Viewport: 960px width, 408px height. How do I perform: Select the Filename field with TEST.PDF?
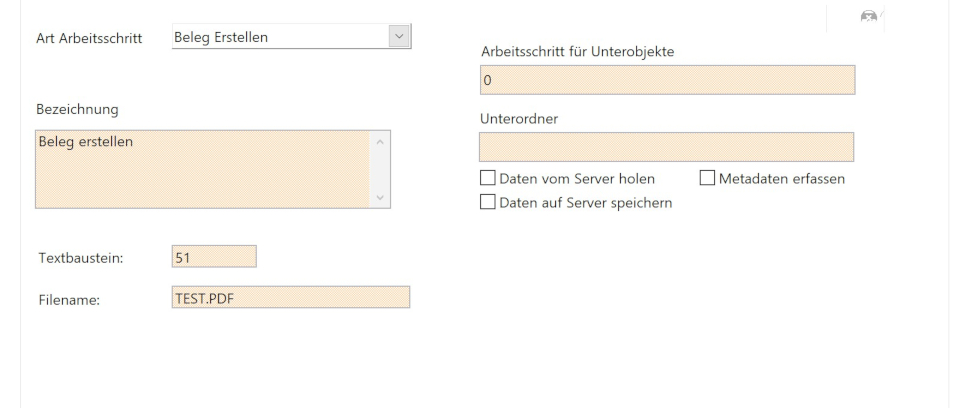pos(290,297)
